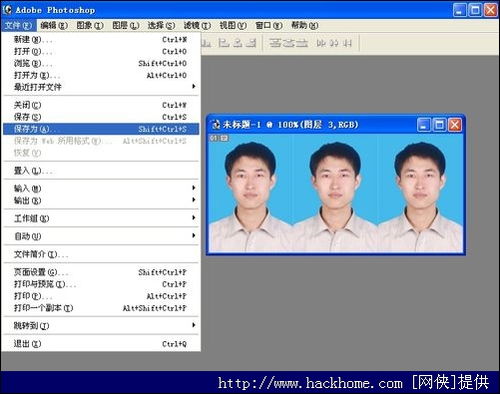Close the 未标题-1 document window

[x=455, y=125]
